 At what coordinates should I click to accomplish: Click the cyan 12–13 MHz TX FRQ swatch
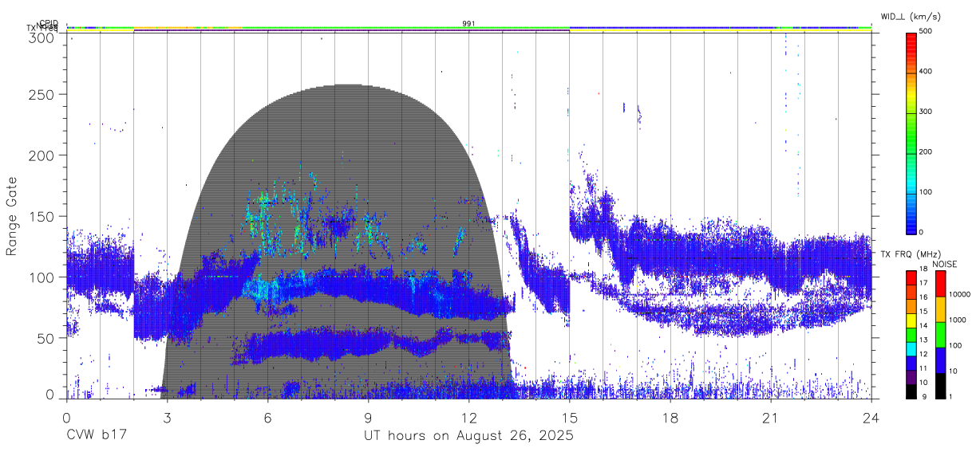coord(912,349)
